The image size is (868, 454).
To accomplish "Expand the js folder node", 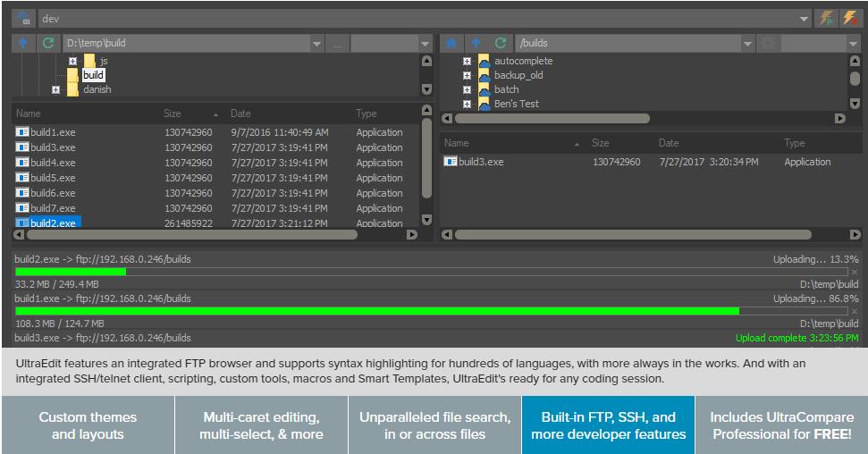I will click(x=72, y=61).
